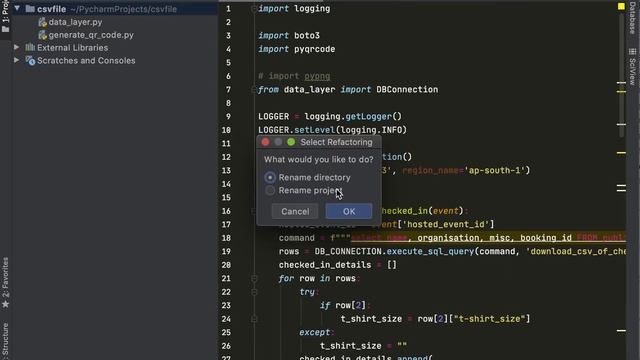This screenshot has width=640, height=360.
Task: Click the warning stripe mark near line 12
Action: (x=621, y=153)
